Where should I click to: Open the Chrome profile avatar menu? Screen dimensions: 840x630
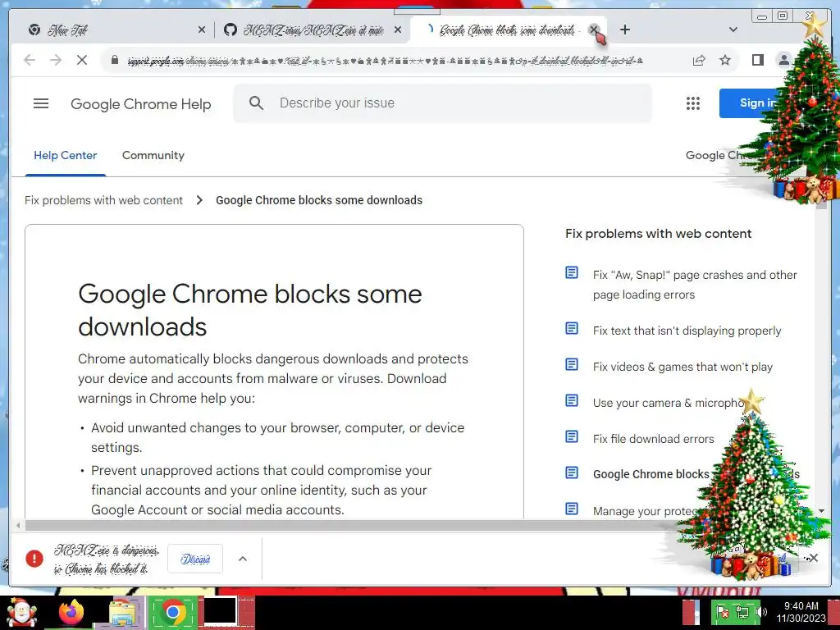pyautogui.click(x=783, y=60)
